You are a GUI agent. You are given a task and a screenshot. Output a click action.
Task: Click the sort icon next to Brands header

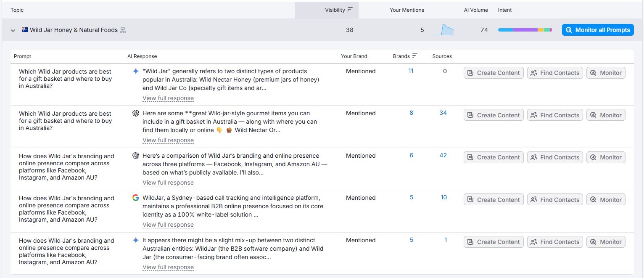(x=415, y=56)
